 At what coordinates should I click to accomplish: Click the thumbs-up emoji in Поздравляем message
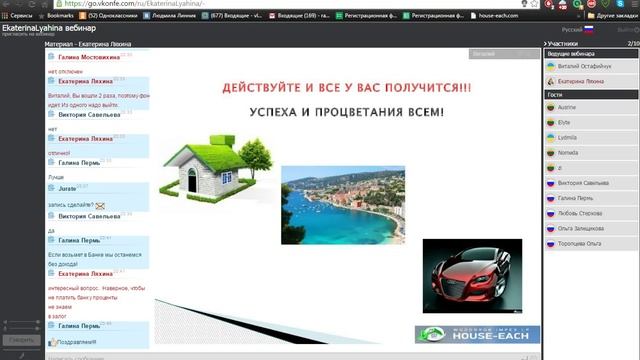[52, 342]
